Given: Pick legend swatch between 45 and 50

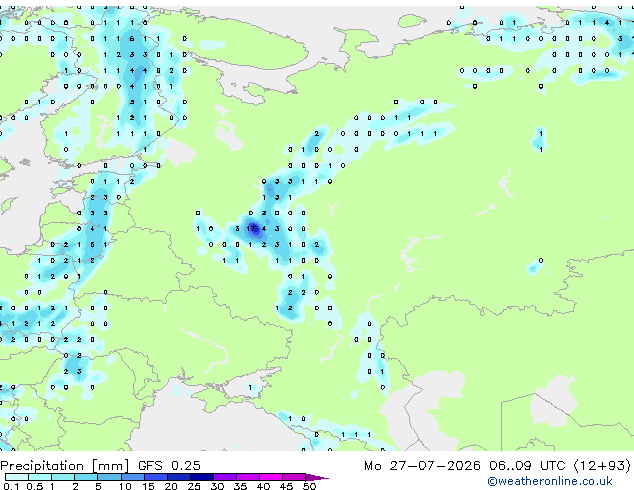Looking at the screenshot, I should click(x=294, y=477).
